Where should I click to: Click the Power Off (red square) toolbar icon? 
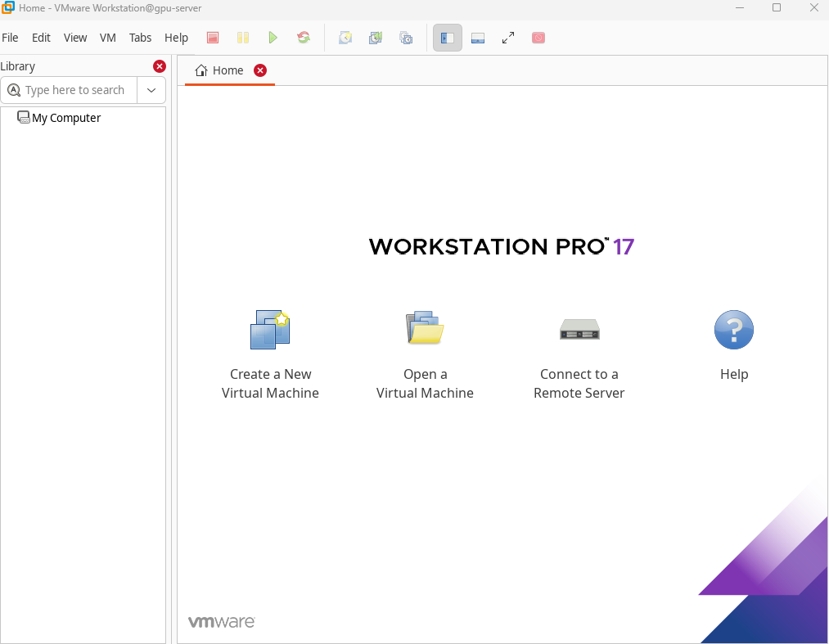point(213,38)
